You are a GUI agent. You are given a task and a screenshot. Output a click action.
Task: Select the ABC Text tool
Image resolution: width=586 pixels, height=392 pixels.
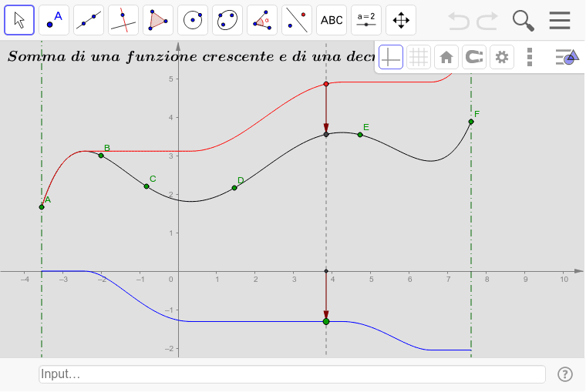coord(332,20)
